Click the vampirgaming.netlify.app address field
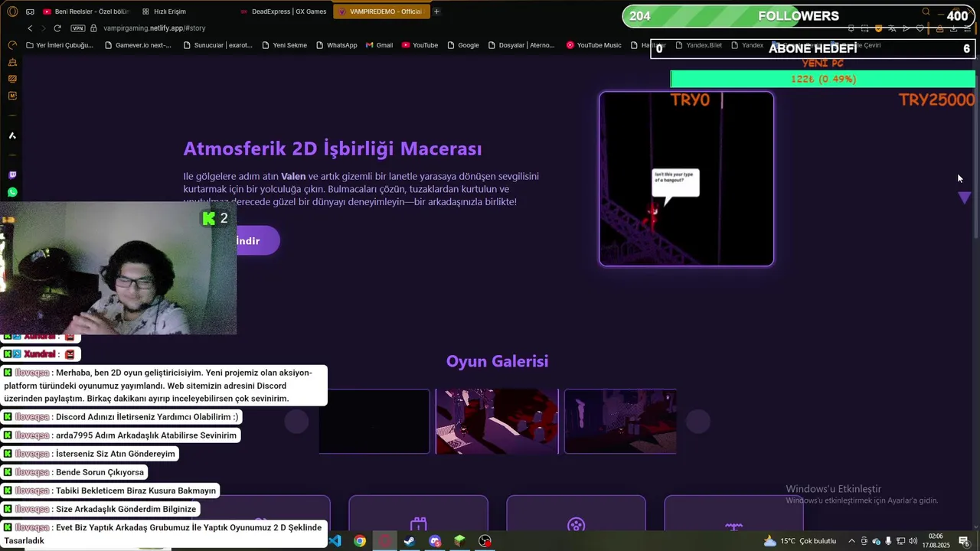The image size is (980, 551). (154, 28)
